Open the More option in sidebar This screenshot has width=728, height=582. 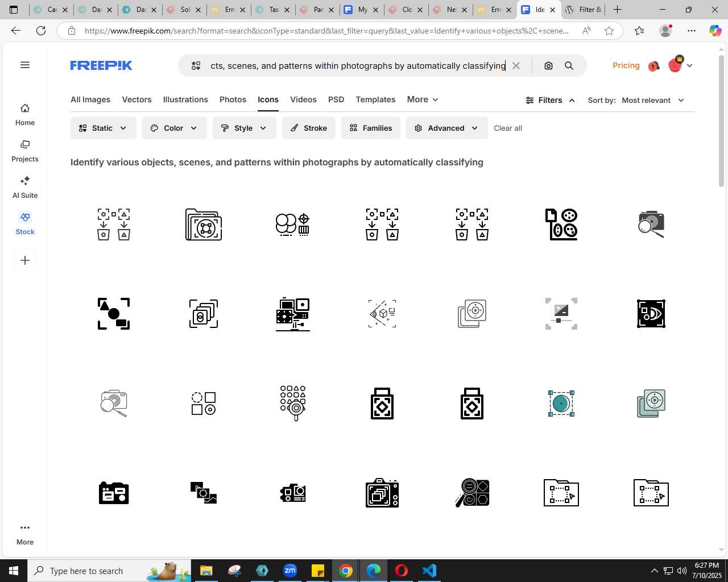(x=25, y=534)
